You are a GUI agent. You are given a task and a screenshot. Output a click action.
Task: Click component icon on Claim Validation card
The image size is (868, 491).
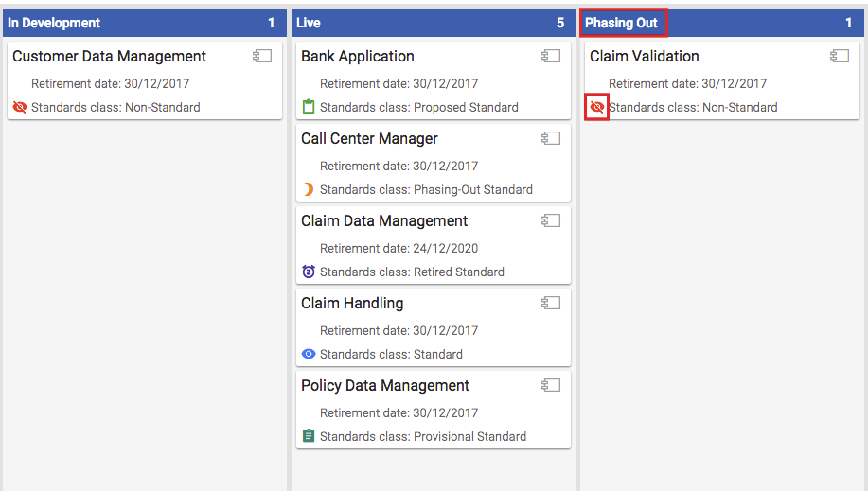pos(840,56)
